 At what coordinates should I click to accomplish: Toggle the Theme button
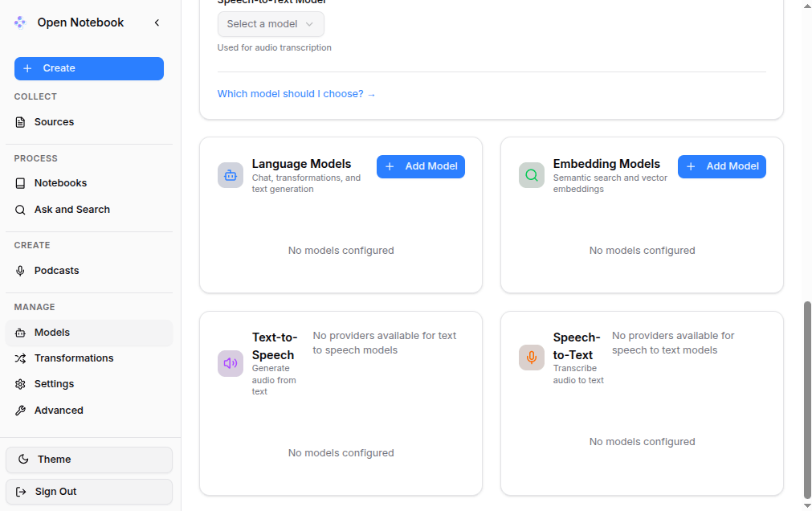[x=88, y=460]
